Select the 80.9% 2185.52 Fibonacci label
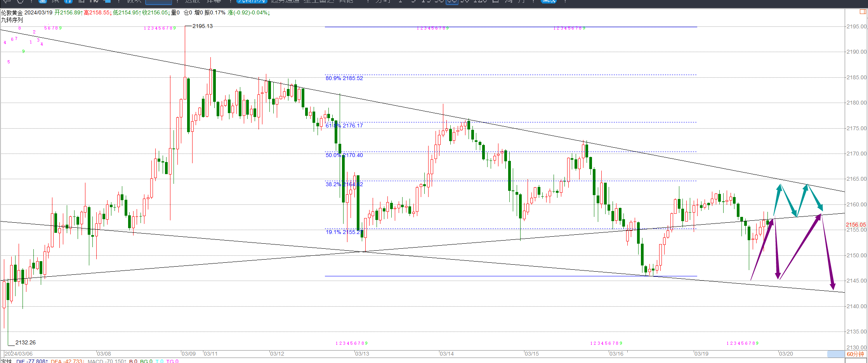 pyautogui.click(x=344, y=78)
